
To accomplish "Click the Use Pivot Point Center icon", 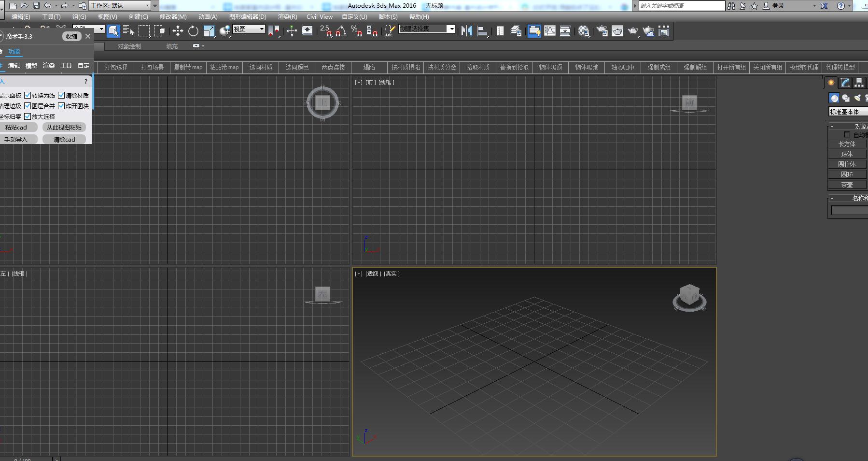I will click(273, 31).
